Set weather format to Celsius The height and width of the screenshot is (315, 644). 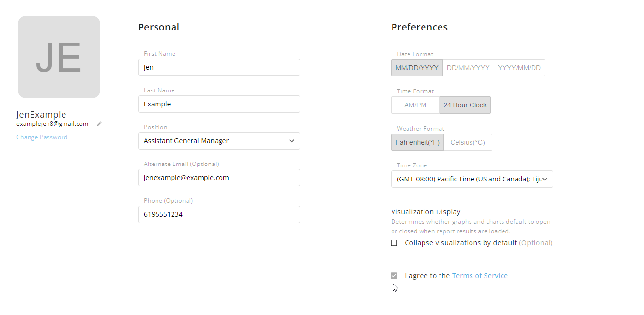click(468, 142)
